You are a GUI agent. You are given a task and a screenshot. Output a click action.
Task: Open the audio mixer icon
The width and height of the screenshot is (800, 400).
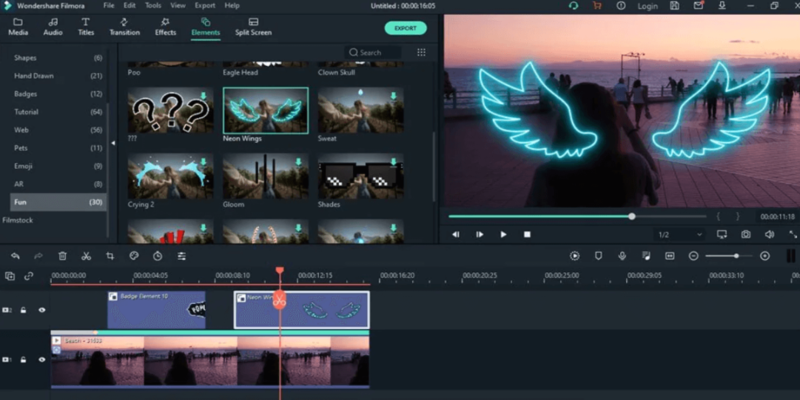pos(646,256)
